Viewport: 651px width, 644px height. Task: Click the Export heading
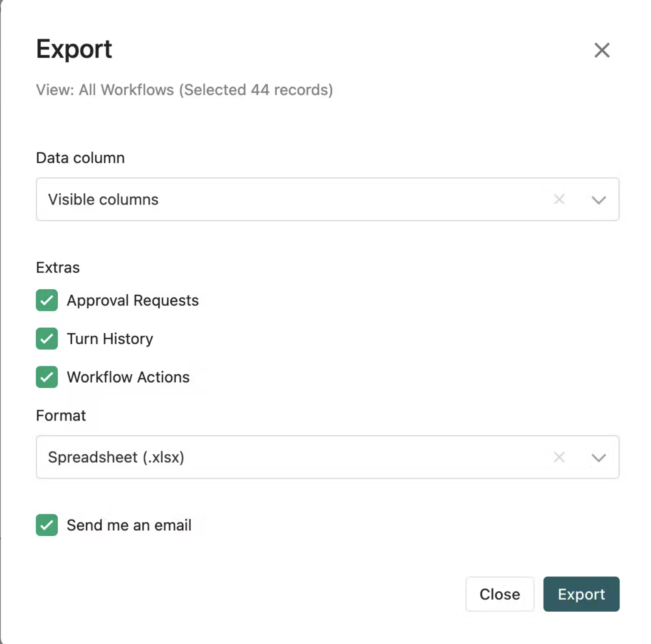[x=74, y=49]
